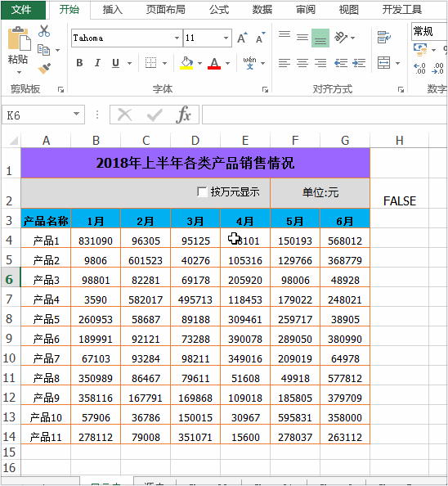Click the Wrap Text icon
This screenshot has height=486, width=448.
click(x=384, y=38)
